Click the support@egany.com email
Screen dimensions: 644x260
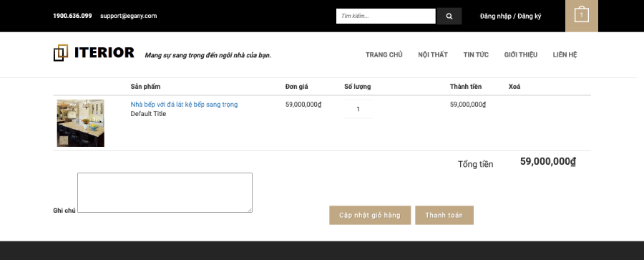coord(129,16)
